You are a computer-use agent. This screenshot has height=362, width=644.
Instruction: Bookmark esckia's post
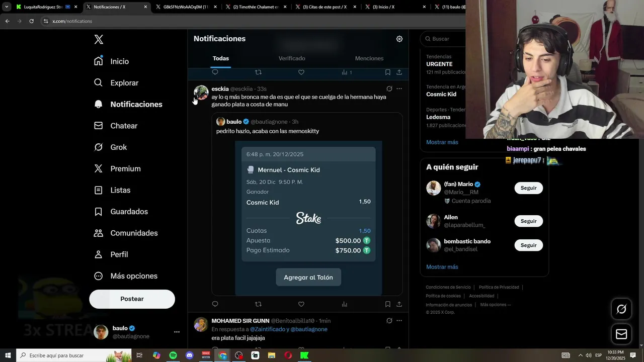pyautogui.click(x=388, y=304)
